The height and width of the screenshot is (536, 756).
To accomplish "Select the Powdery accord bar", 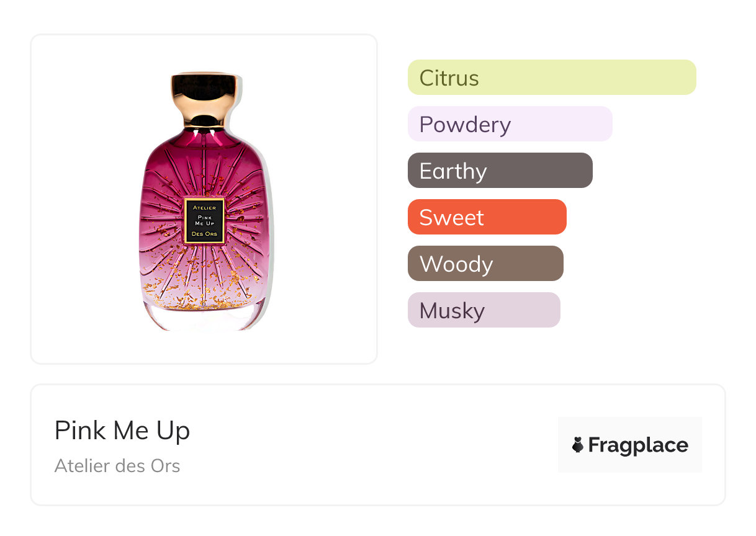I will 510,124.
